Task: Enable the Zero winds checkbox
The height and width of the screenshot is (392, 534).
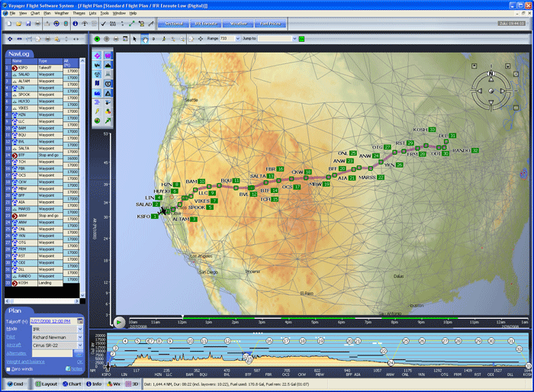Action: pos(8,369)
